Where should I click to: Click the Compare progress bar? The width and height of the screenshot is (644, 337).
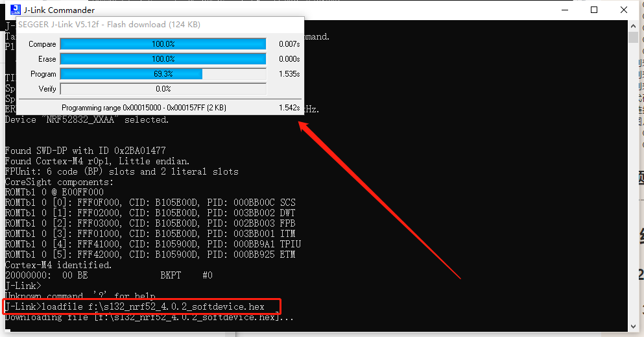coord(163,44)
